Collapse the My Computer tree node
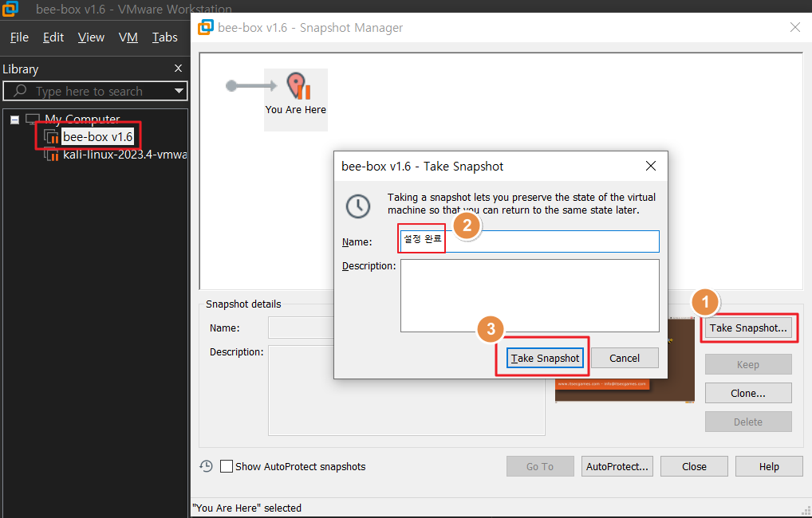The height and width of the screenshot is (518, 812). tap(15, 120)
